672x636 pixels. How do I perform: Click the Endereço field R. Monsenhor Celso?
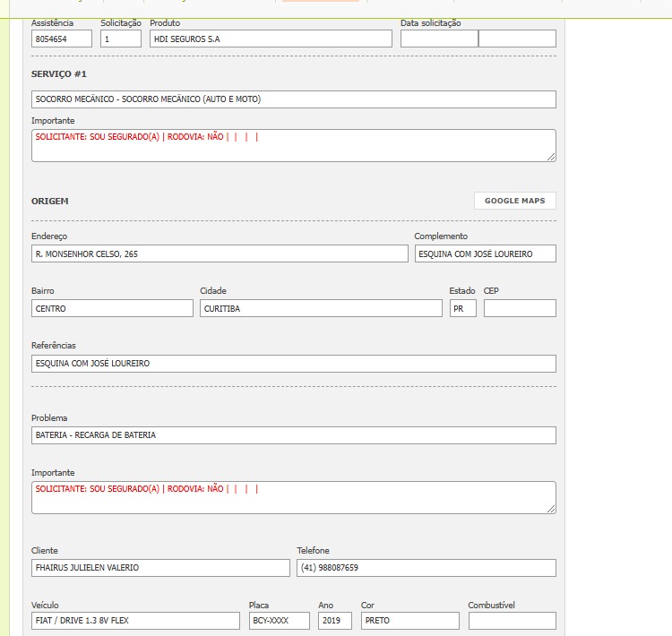220,254
